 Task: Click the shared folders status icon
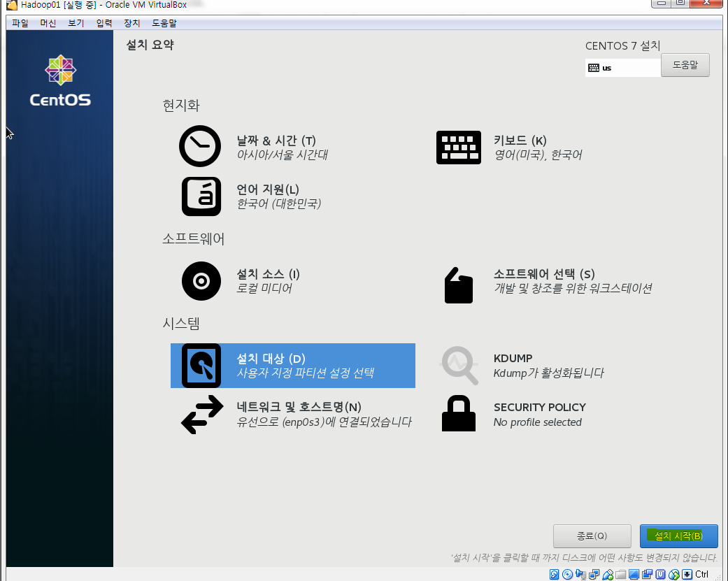pos(621,575)
